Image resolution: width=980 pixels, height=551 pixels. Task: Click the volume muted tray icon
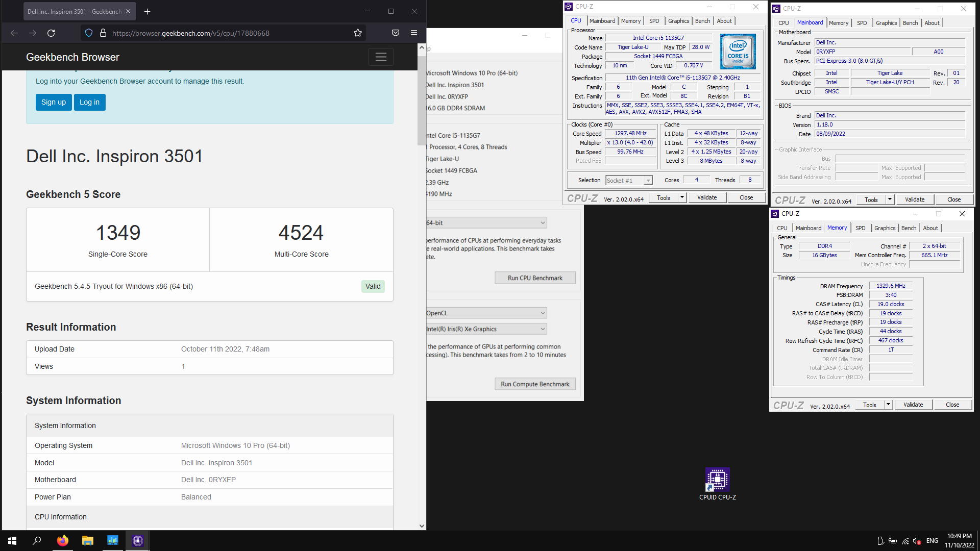pyautogui.click(x=917, y=541)
